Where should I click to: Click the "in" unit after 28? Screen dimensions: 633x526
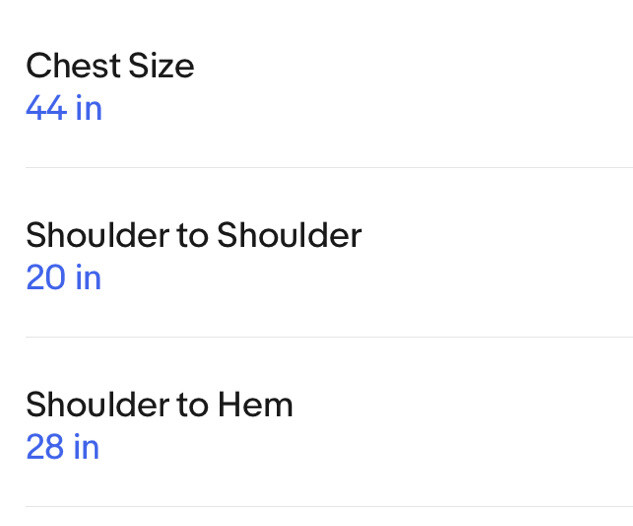point(86,446)
